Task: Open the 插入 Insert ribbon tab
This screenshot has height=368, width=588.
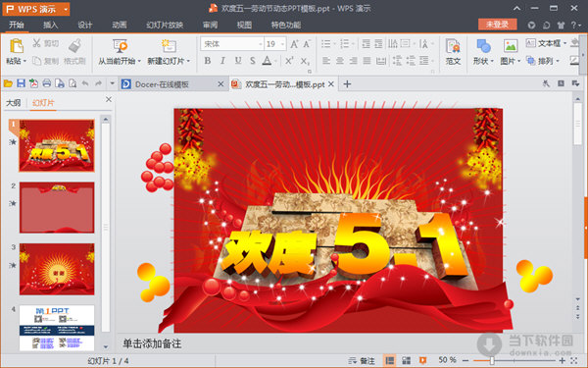Action: click(x=51, y=25)
